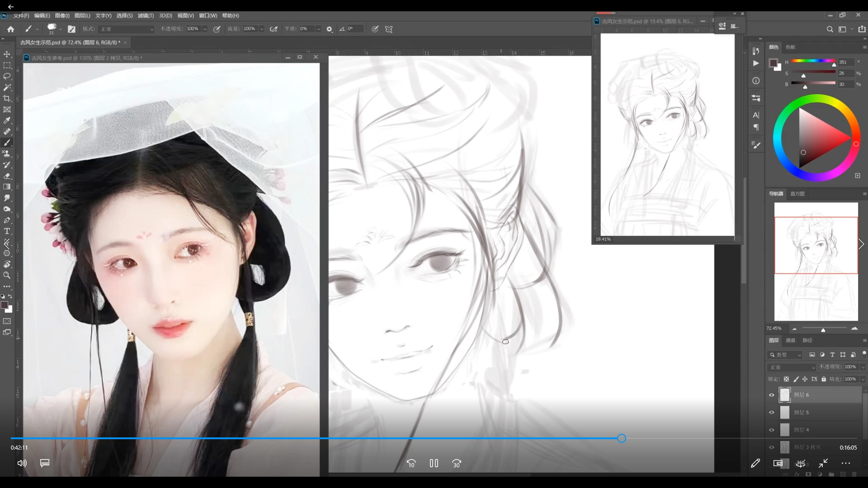Select the Eraser tool
This screenshot has width=868, height=488.
point(7,176)
